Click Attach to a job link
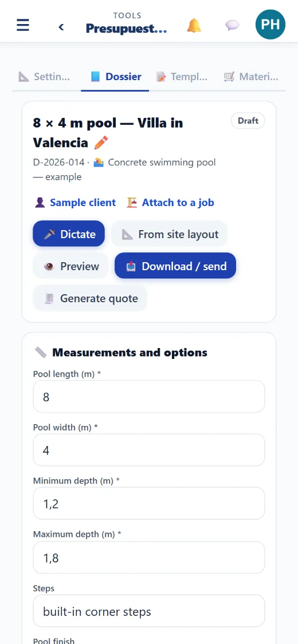Screen dimensions: 298x644 pyautogui.click(x=171, y=203)
